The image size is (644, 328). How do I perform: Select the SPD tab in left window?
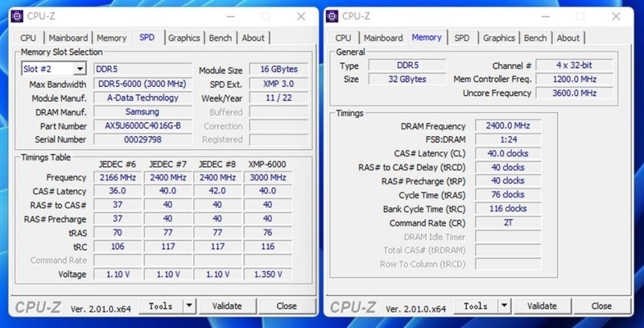point(147,37)
